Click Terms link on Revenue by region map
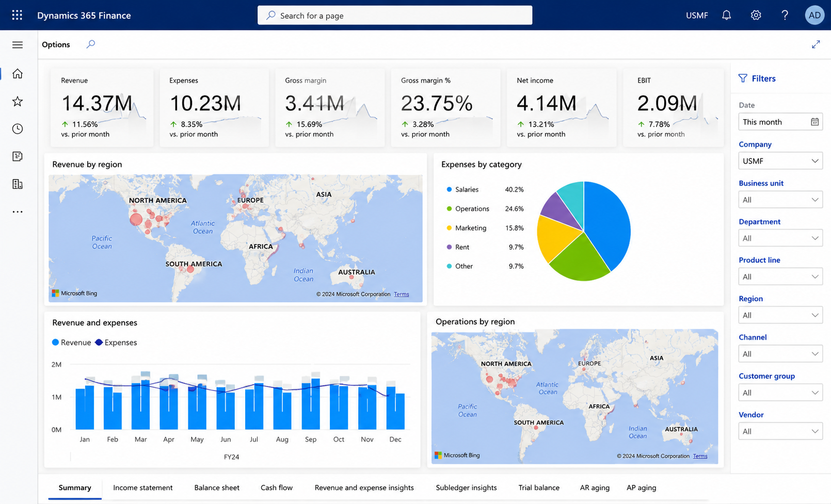This screenshot has width=831, height=504. click(402, 294)
